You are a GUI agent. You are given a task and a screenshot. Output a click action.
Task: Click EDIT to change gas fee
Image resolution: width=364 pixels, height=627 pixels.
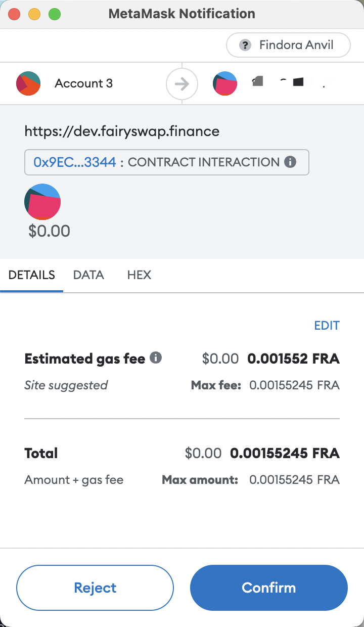[327, 326]
